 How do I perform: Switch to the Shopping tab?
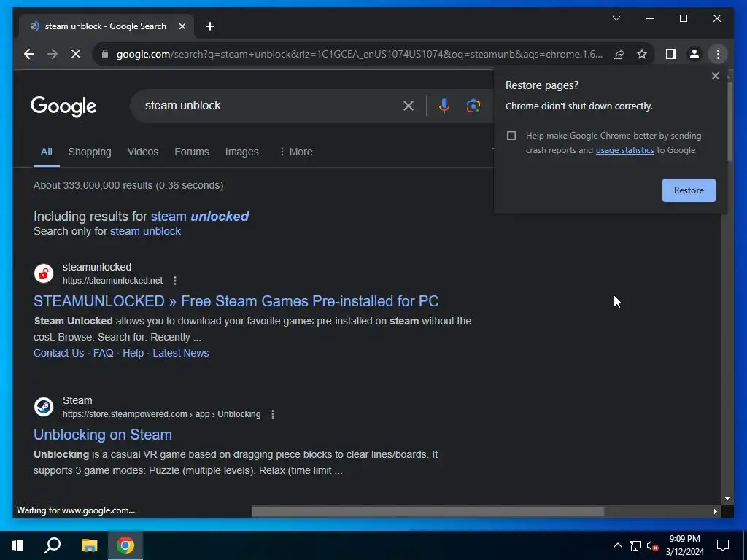(x=90, y=152)
